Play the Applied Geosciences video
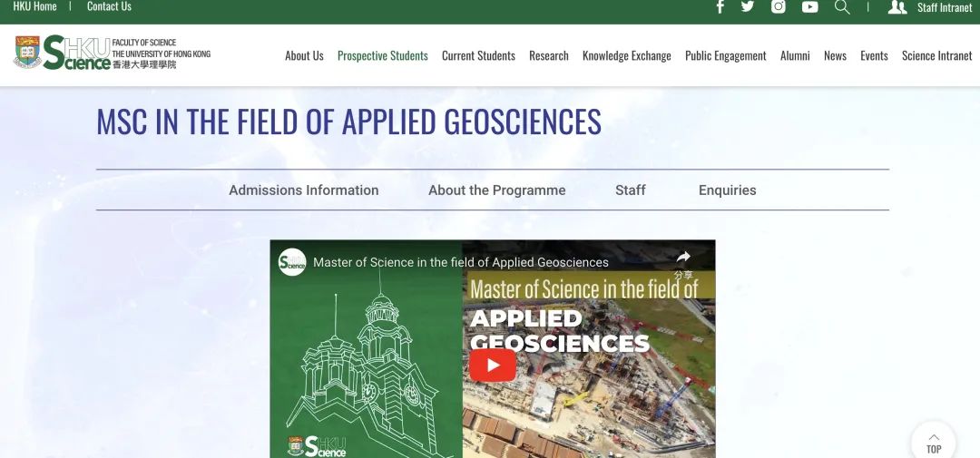The height and width of the screenshot is (458, 980). [x=493, y=365]
